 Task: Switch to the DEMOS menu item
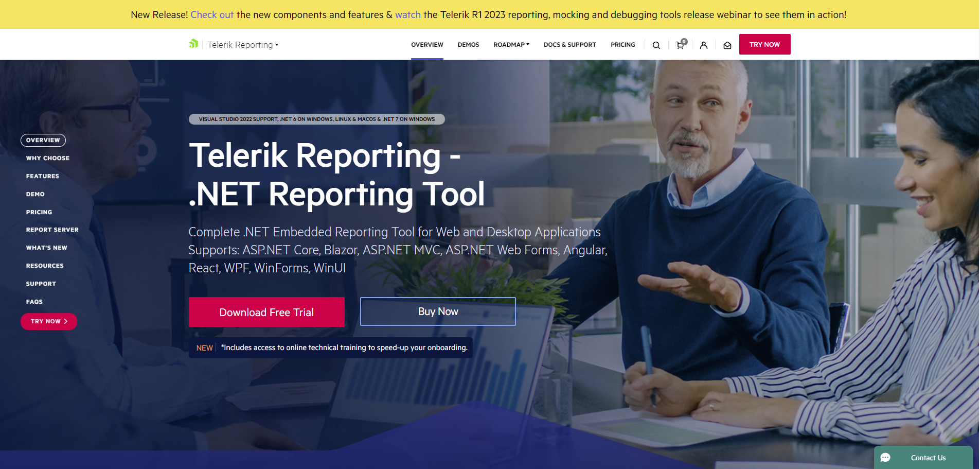pyautogui.click(x=468, y=44)
